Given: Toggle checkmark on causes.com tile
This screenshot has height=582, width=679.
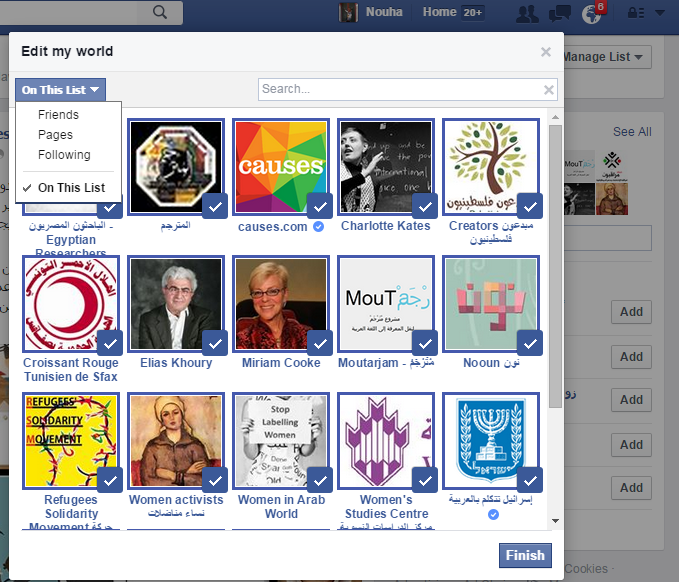Looking at the screenshot, I should (320, 206).
